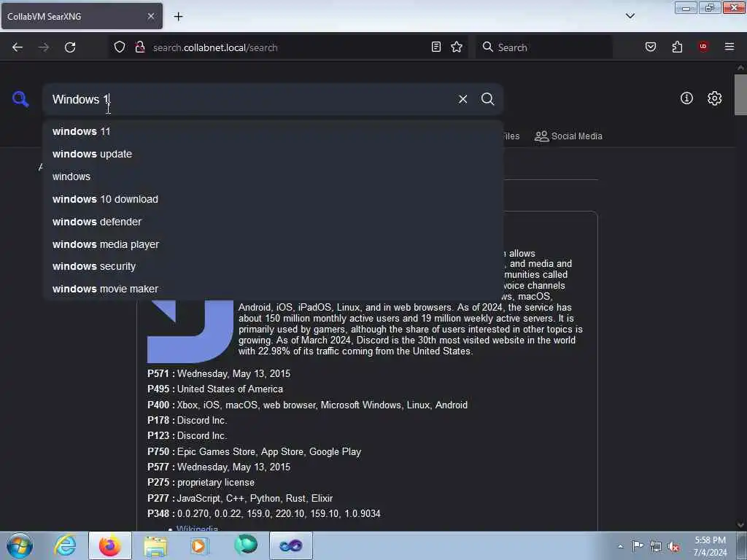Open the Extensions puzzle icon
The width and height of the screenshot is (747, 560).
677,47
